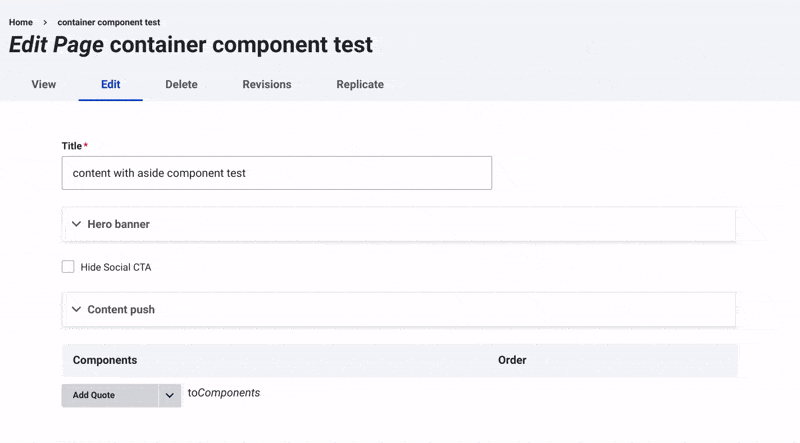The image size is (800, 443).
Task: Expand the Content push section
Action: pyautogui.click(x=121, y=309)
